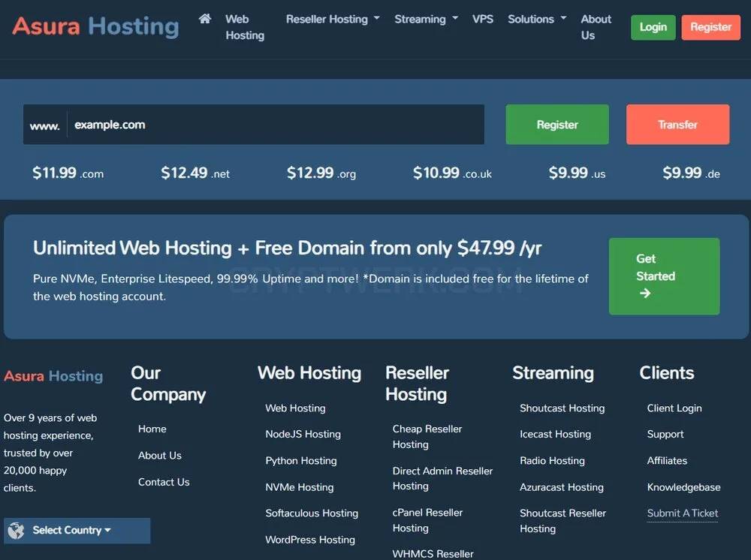Open the Affiliates footer link
The image size is (751, 560).
(667, 460)
